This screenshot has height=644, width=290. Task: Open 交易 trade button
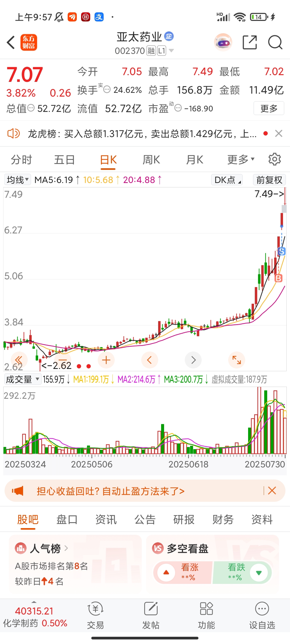coord(95,616)
